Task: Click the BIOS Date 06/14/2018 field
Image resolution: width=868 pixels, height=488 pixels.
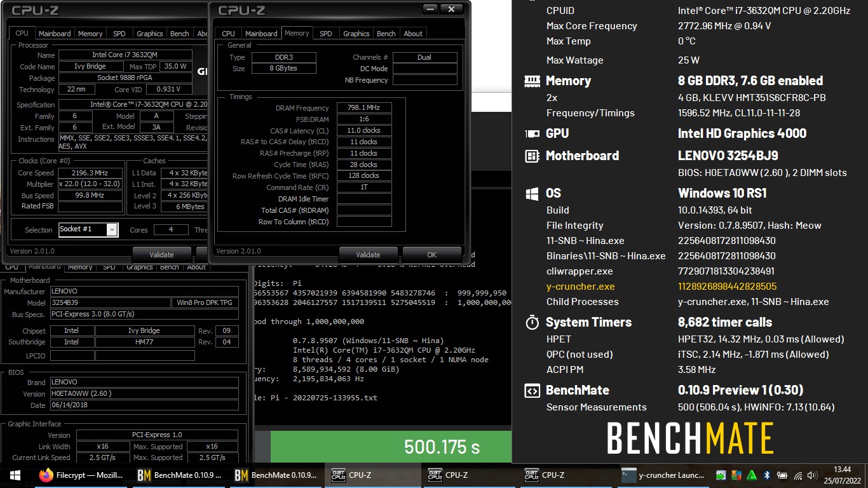Action: 144,405
